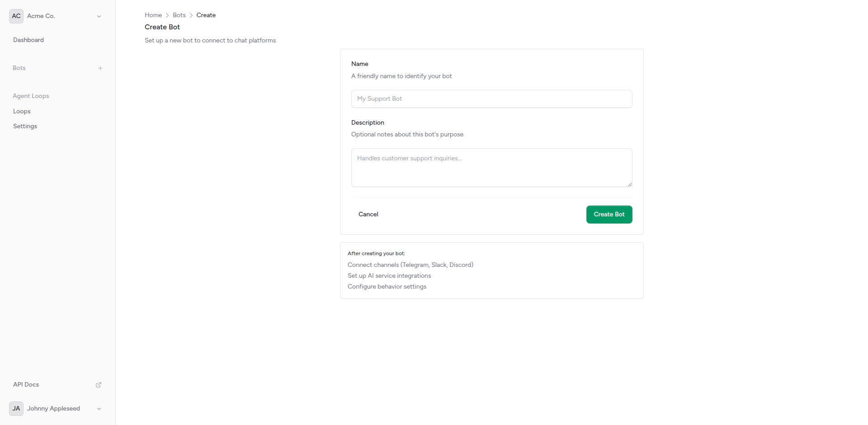Submit the form with Create Bot
The width and height of the screenshot is (868, 425).
pyautogui.click(x=609, y=214)
